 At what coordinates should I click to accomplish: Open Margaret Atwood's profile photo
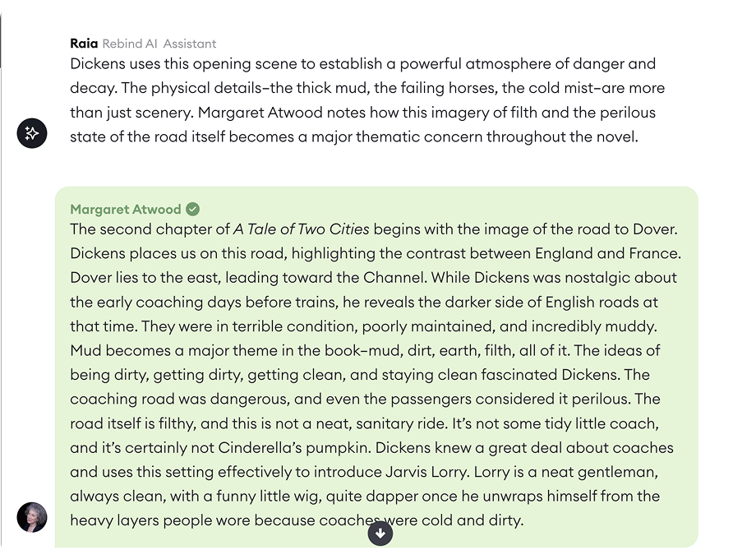[32, 517]
